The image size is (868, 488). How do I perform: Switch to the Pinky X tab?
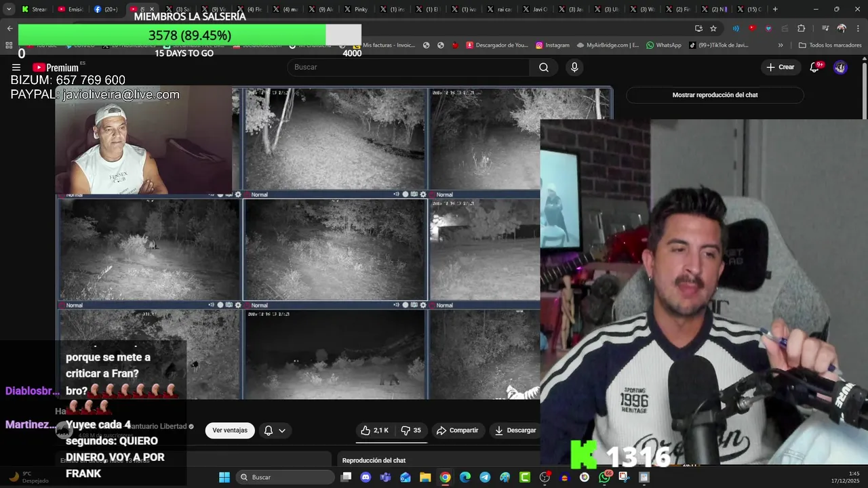[x=356, y=9]
